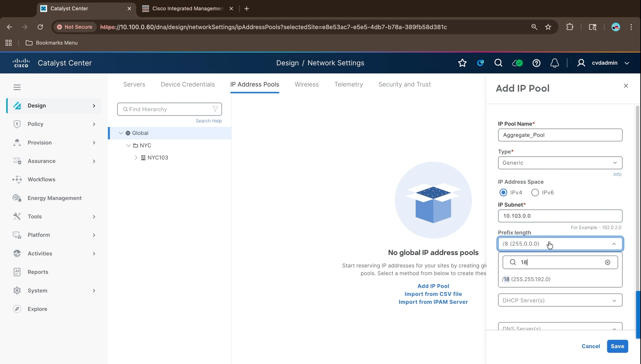Open the hamburger menu icon
The height and width of the screenshot is (364, 641).
(x=17, y=87)
